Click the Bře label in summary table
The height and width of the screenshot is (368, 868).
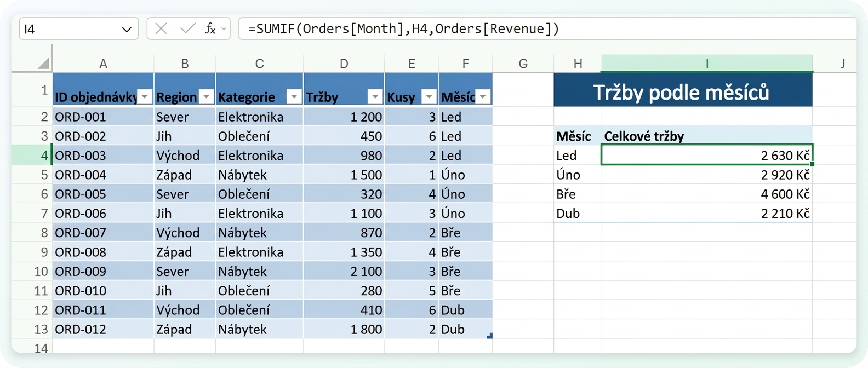578,194
